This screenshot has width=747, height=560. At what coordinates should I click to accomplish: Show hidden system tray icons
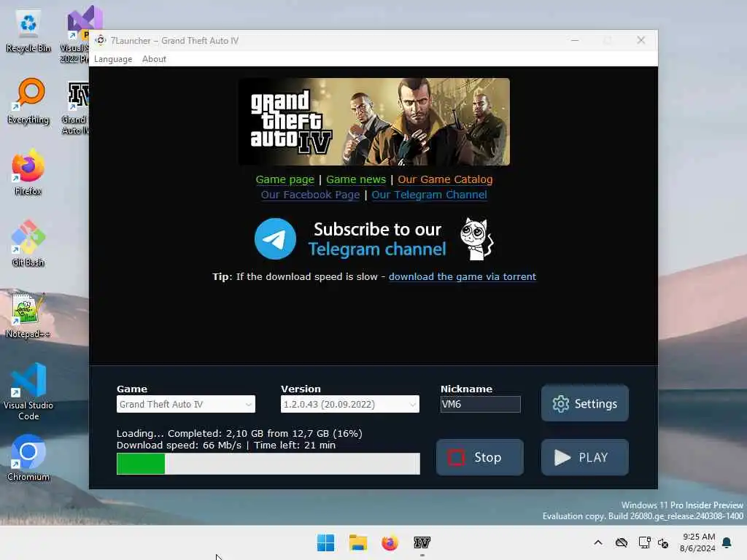[x=598, y=542]
